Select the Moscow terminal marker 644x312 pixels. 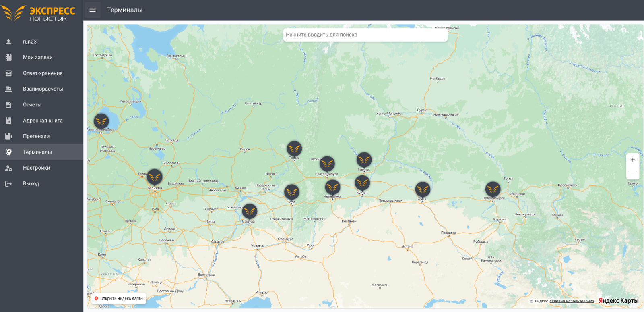pyautogui.click(x=155, y=177)
